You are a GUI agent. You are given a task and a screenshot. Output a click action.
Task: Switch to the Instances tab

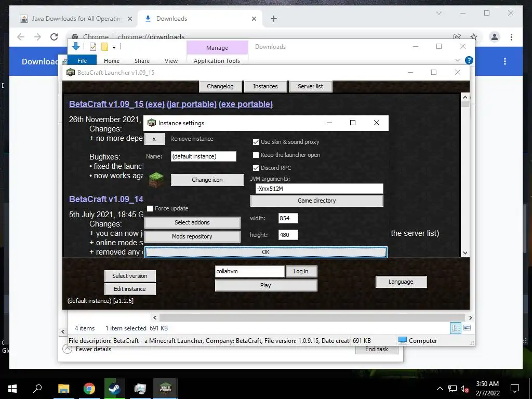[265, 86]
